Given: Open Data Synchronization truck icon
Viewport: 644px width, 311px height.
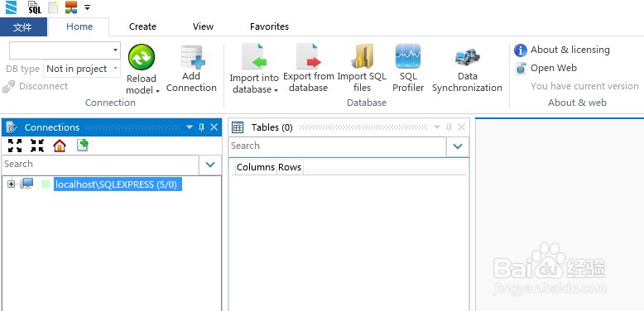Looking at the screenshot, I should (468, 57).
